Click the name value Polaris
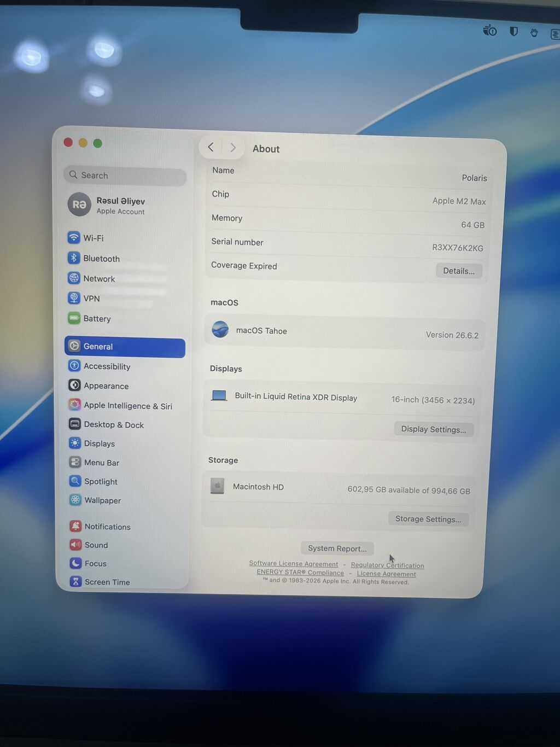The image size is (560, 747). [474, 178]
